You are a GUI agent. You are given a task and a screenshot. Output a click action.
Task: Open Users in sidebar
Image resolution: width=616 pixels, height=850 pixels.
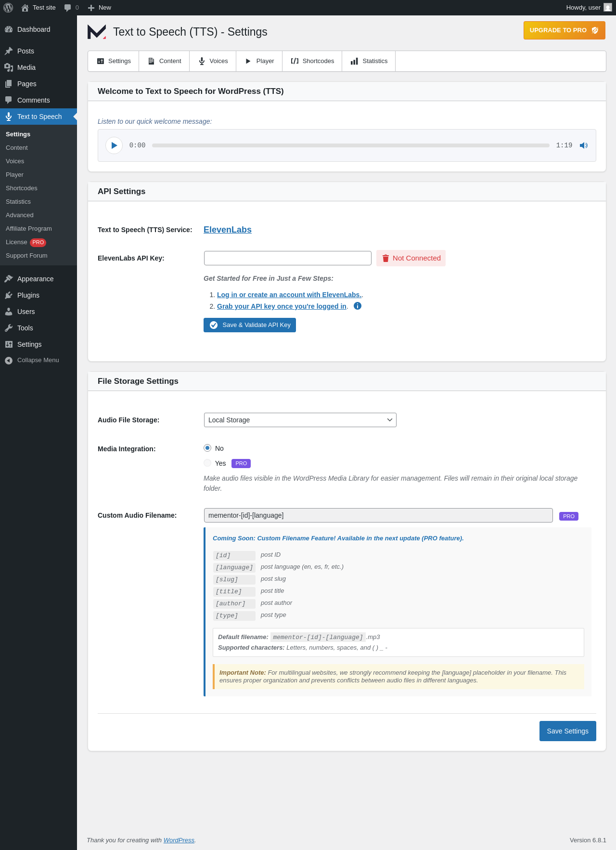[x=38, y=312]
